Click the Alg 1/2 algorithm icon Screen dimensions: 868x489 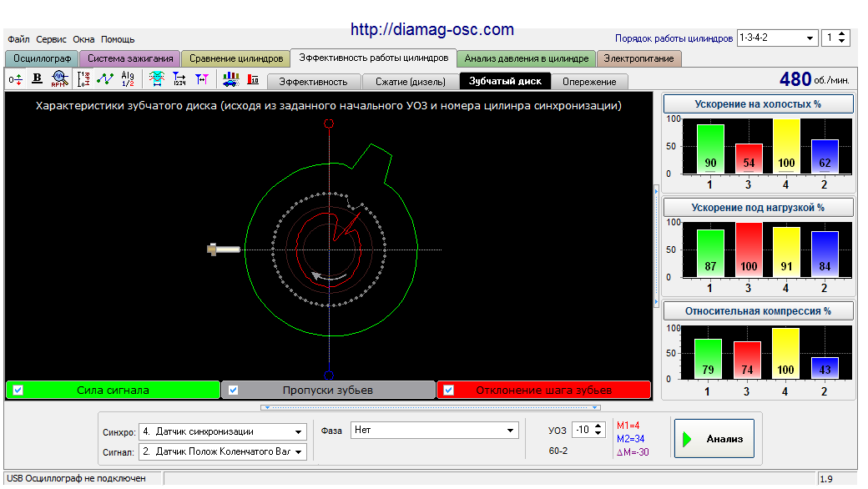click(x=128, y=78)
